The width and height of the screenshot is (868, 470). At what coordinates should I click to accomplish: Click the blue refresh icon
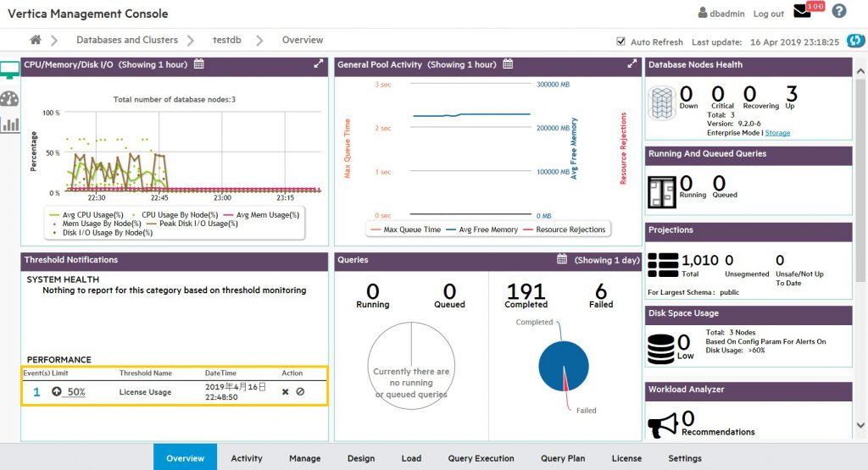(x=855, y=41)
